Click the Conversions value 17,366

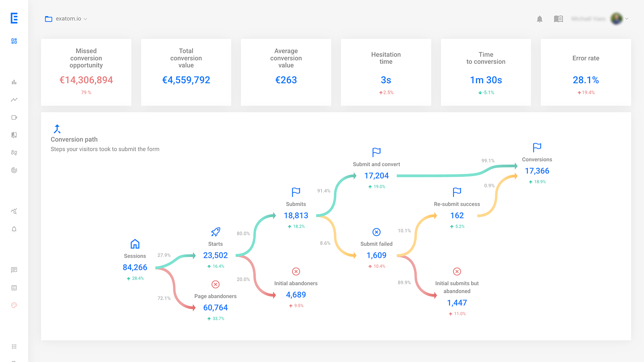537,171
